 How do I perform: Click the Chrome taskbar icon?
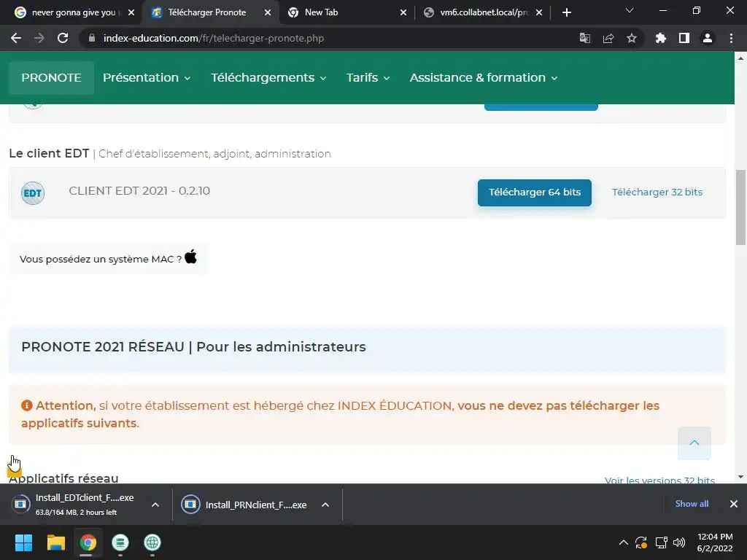coord(88,542)
